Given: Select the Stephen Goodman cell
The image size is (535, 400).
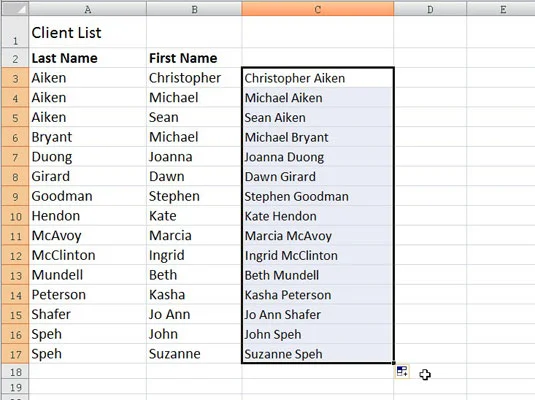Looking at the screenshot, I should [318, 196].
